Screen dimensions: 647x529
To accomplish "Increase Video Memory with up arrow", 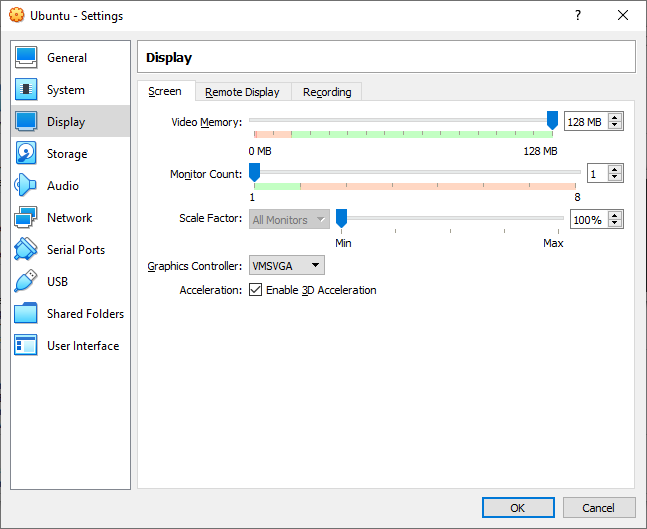I will pyautogui.click(x=615, y=117).
